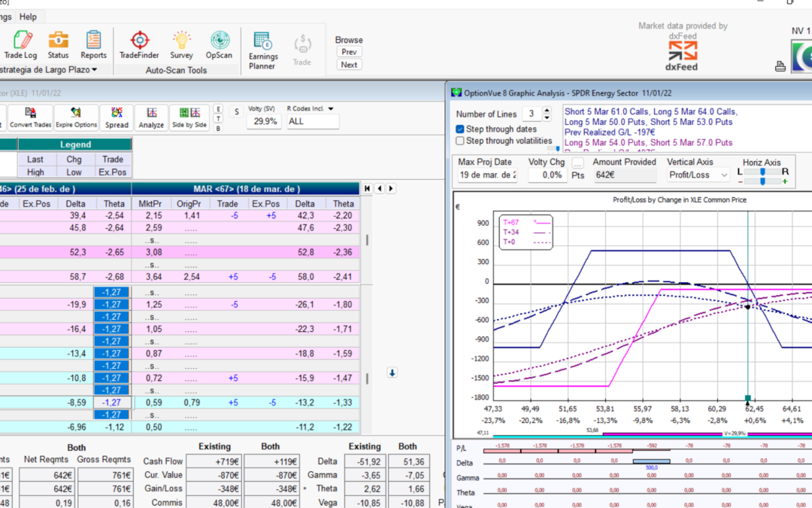Increase the Number of Lines value

point(547,111)
